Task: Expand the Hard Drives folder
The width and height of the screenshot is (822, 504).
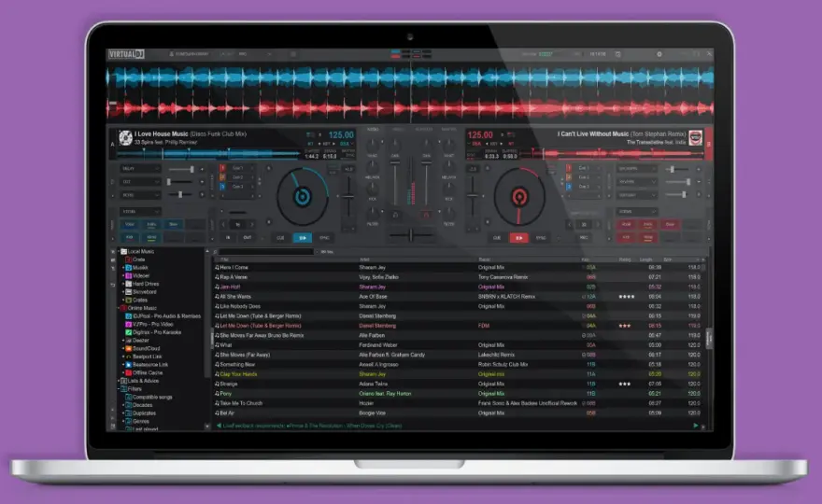Action: (x=123, y=284)
